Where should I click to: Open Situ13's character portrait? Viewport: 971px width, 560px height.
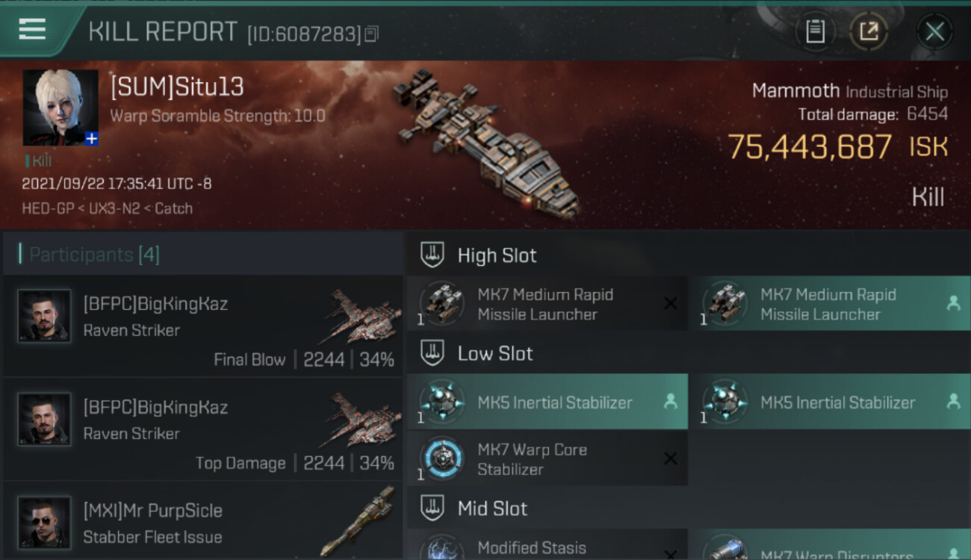[x=60, y=107]
